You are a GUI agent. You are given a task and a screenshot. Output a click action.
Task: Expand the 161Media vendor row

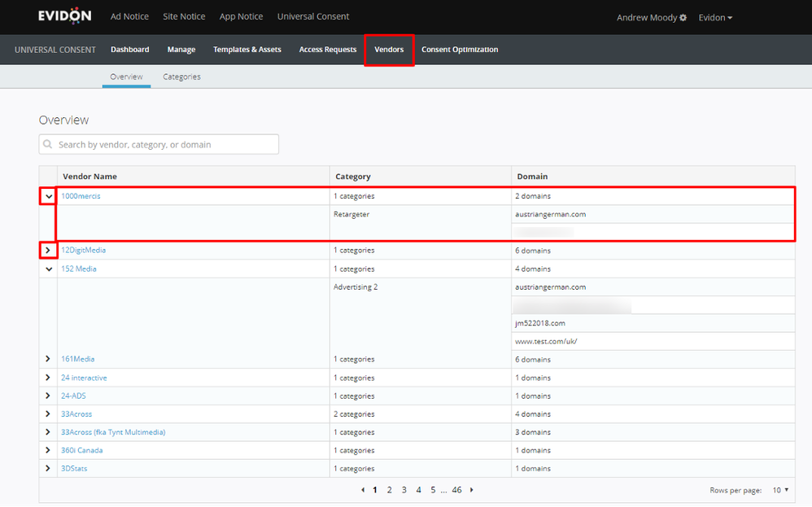(x=48, y=359)
